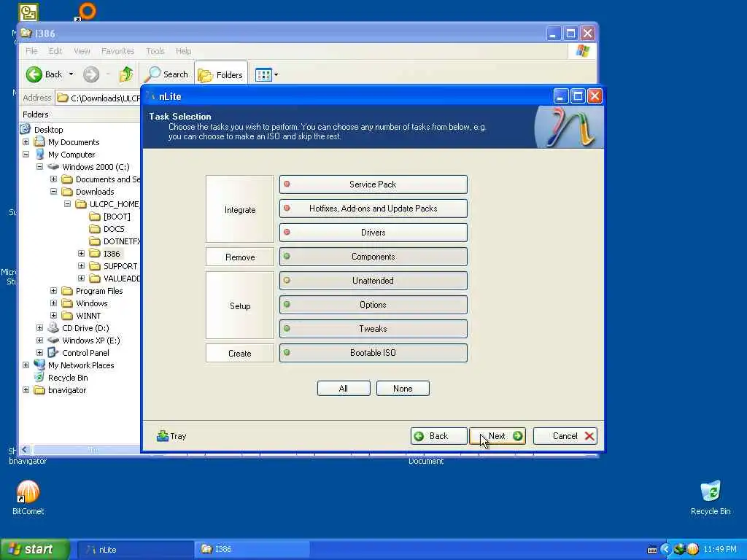747x560 pixels.
Task: Expand the I386 folder node
Action: 81,253
